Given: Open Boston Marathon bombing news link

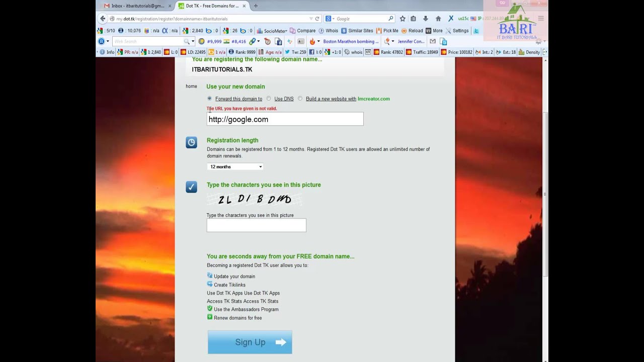Looking at the screenshot, I should [x=351, y=41].
